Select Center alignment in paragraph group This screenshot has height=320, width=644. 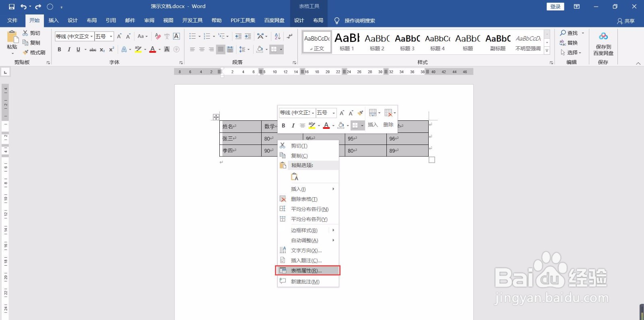pos(202,49)
